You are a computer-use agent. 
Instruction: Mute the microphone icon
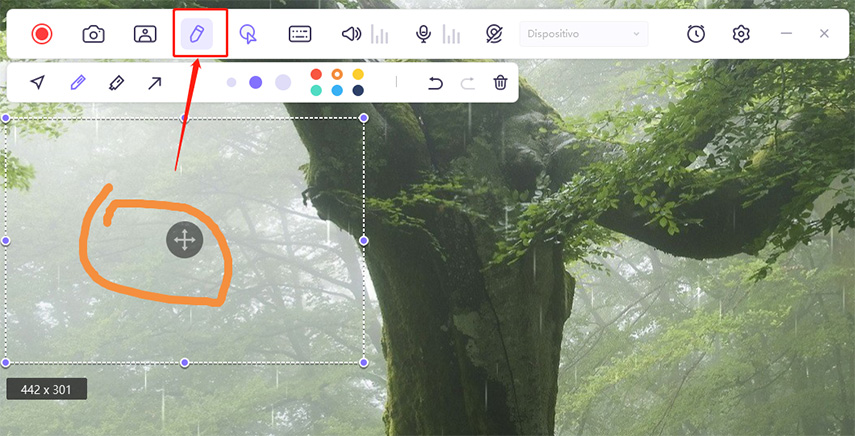[x=423, y=34]
